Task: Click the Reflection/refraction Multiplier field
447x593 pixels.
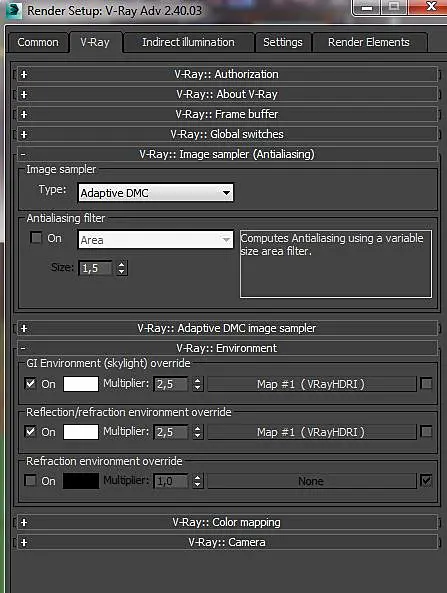Action: click(x=171, y=432)
